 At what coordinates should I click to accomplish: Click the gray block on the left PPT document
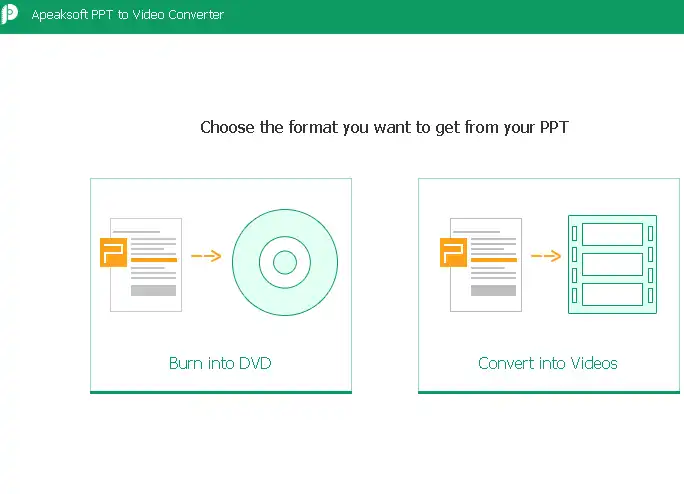coord(153,290)
